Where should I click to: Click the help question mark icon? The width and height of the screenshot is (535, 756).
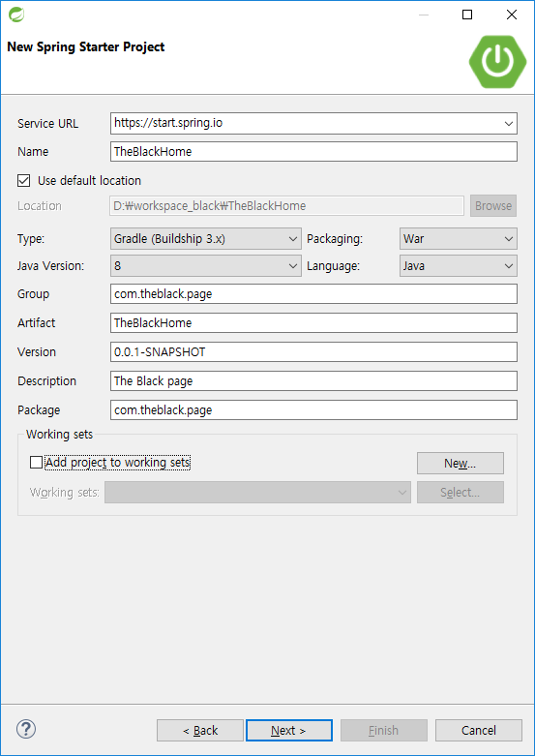point(26,729)
